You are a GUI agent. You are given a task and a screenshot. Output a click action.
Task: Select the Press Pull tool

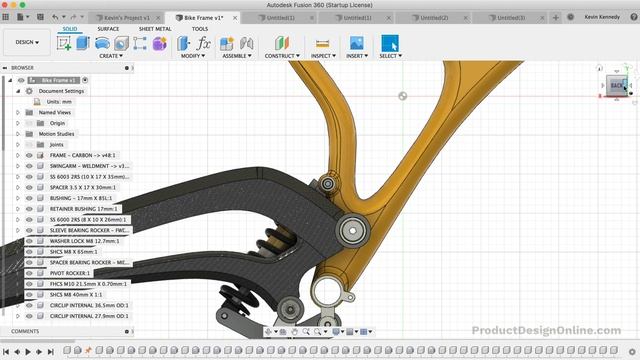[183, 43]
